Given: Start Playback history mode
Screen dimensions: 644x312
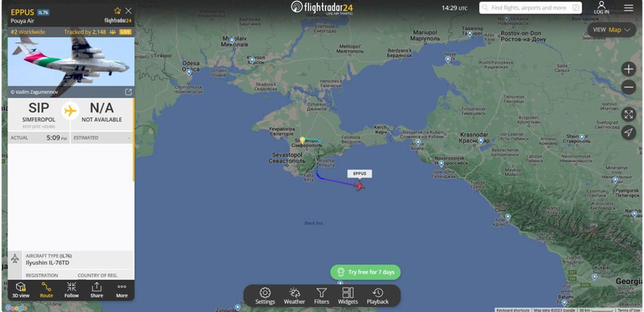Looking at the screenshot, I should pyautogui.click(x=378, y=296).
